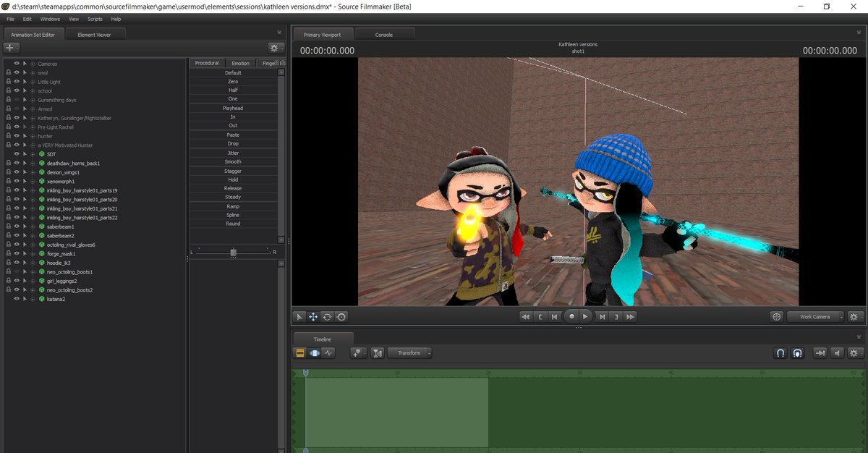Expand the deathclaw_horns_back1 node
The height and width of the screenshot is (453, 868).
tap(33, 163)
